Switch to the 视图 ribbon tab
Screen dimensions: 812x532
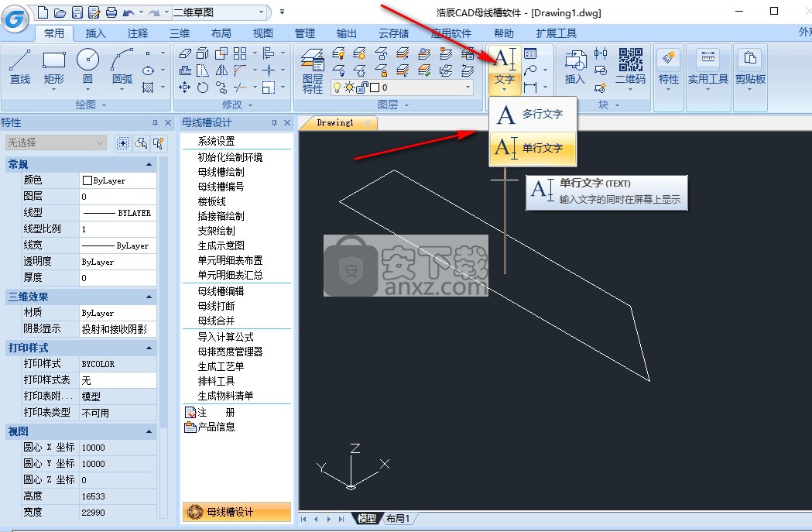pyautogui.click(x=262, y=33)
